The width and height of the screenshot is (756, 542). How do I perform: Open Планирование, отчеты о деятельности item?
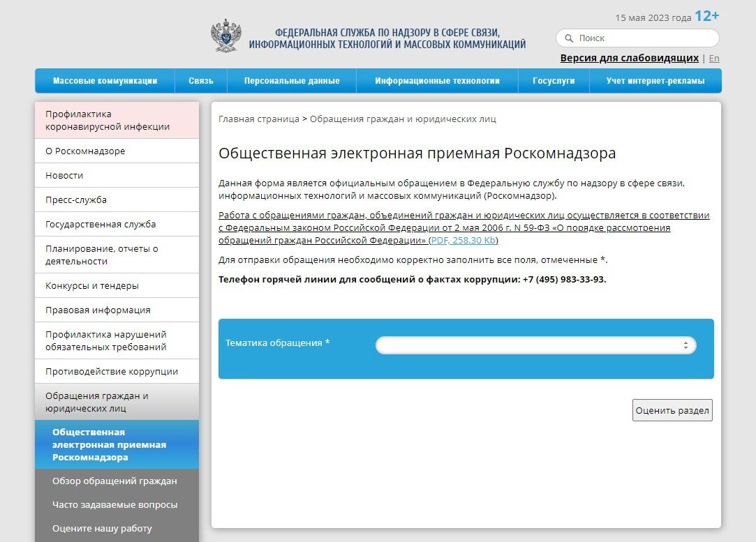pyautogui.click(x=117, y=255)
